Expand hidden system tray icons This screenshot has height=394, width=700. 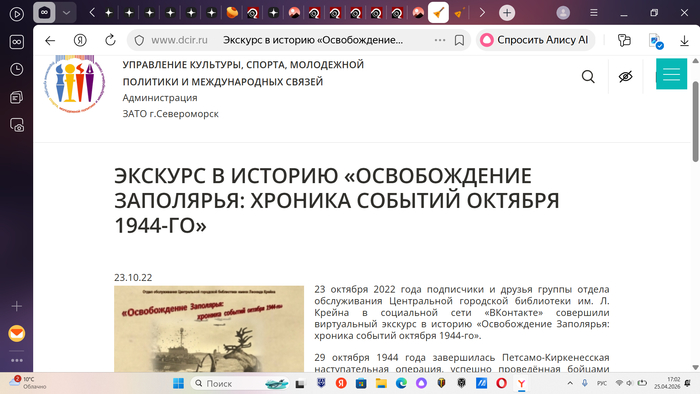click(x=570, y=383)
